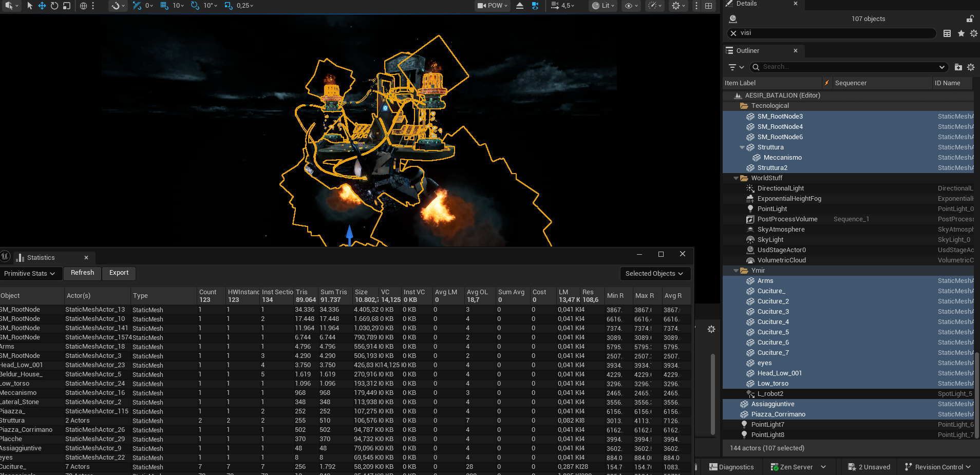Image resolution: width=980 pixels, height=475 pixels.
Task: Toggle rotation snapping in viewport toolbar
Action: point(195,6)
